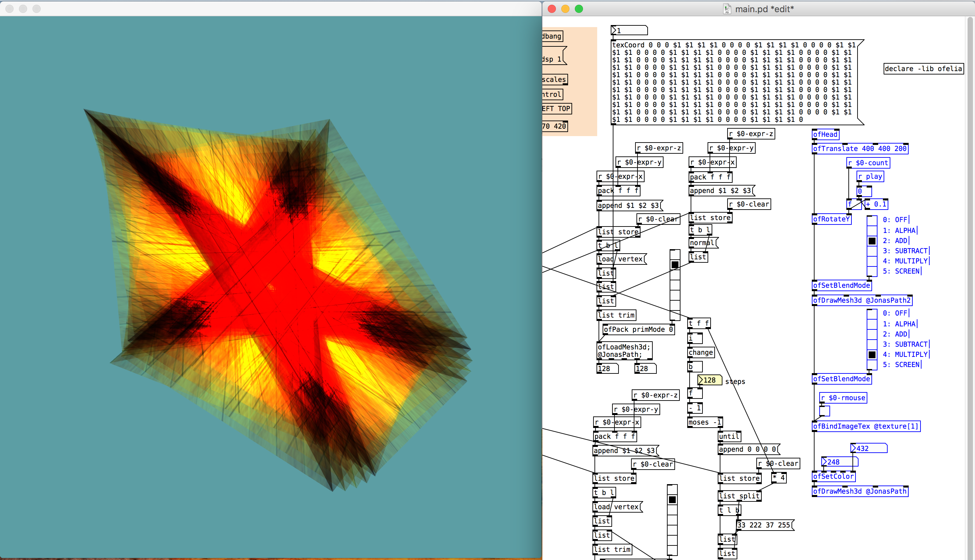Viewport: 975px width, 560px height.
Task: Click the '33 222 37 255' color message
Action: pos(765,525)
